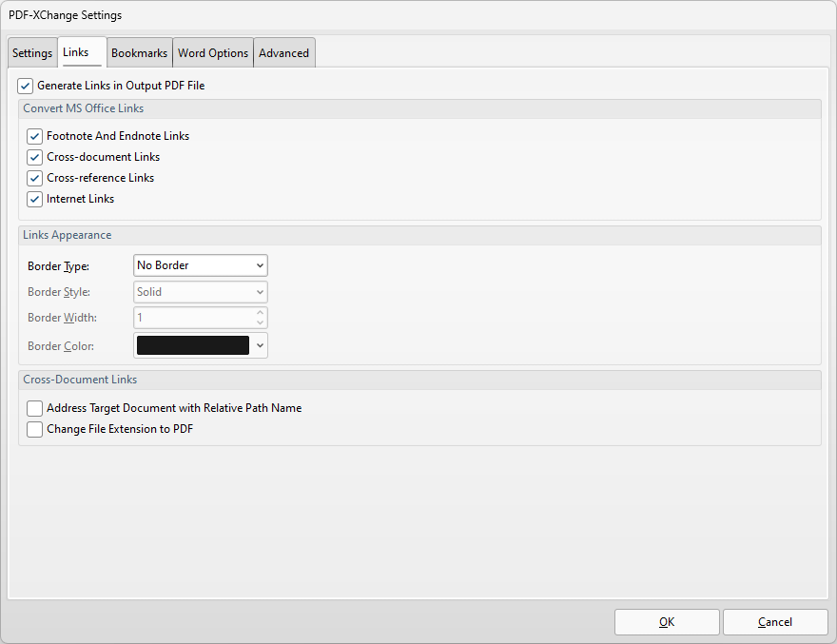The width and height of the screenshot is (837, 644).
Task: Open the Border Type dropdown
Action: coord(200,265)
